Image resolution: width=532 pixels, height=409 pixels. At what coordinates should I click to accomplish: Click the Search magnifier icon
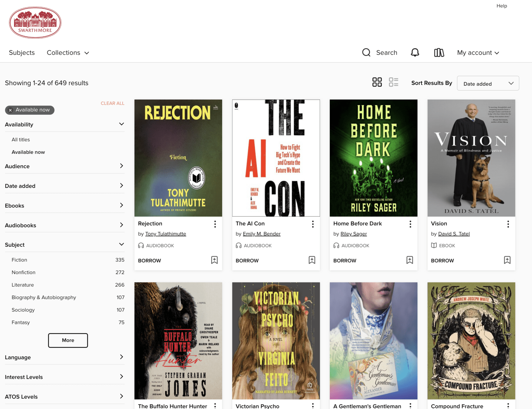pyautogui.click(x=366, y=52)
